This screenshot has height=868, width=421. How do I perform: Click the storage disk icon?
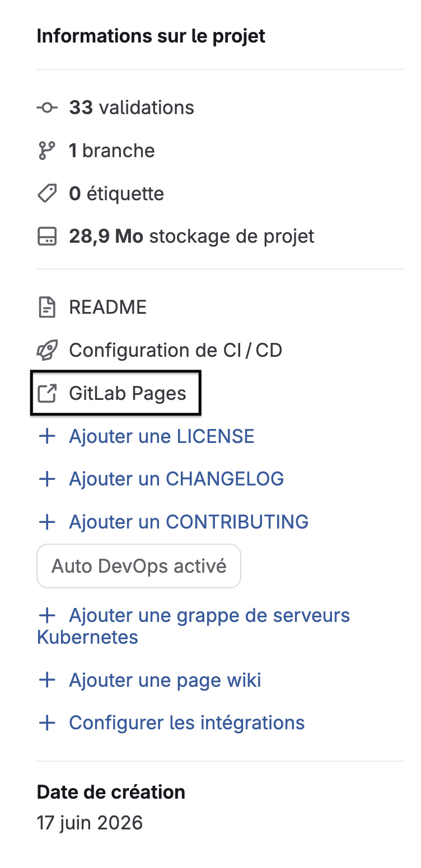(x=47, y=237)
